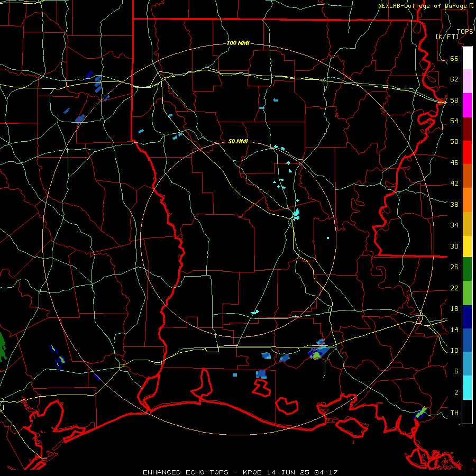Select the legend value '10'

454,351
